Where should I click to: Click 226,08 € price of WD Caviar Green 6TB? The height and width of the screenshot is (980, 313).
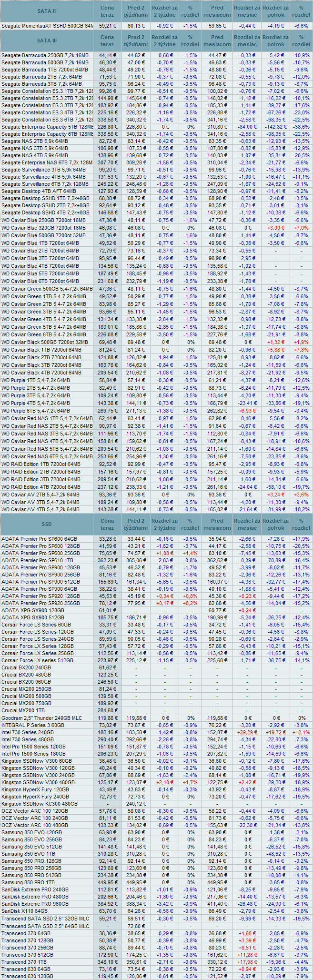[x=108, y=334]
